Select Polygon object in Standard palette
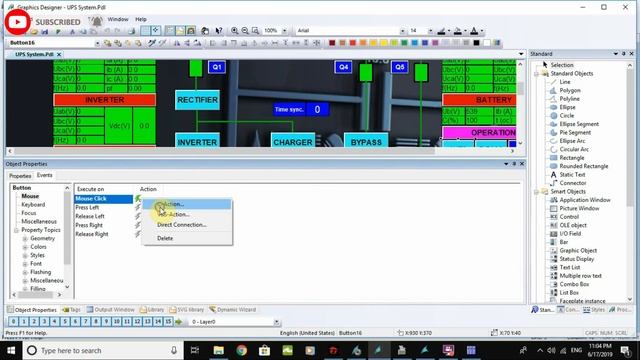640x360 pixels. pyautogui.click(x=570, y=91)
